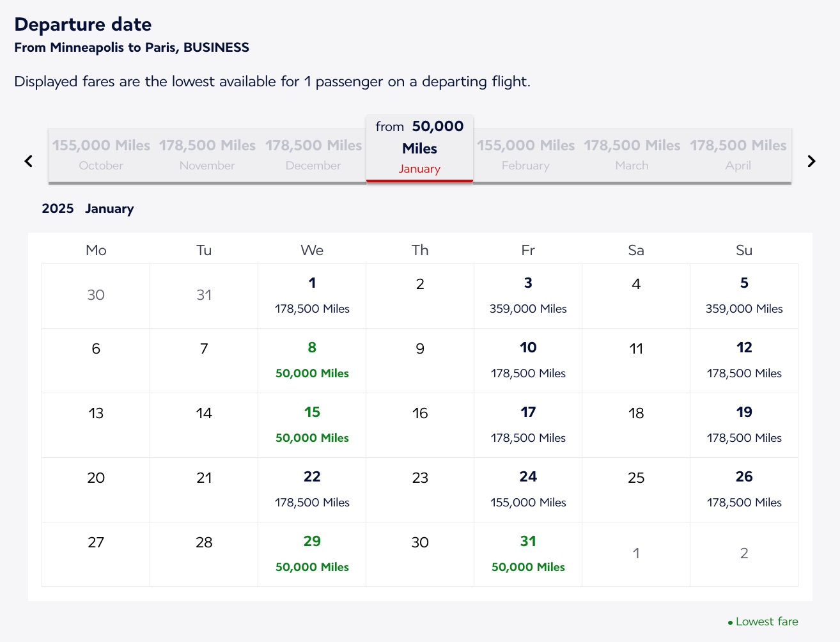Open the March 178,500 Miles tab
Image resolution: width=840 pixels, height=642 pixels.
(x=632, y=155)
